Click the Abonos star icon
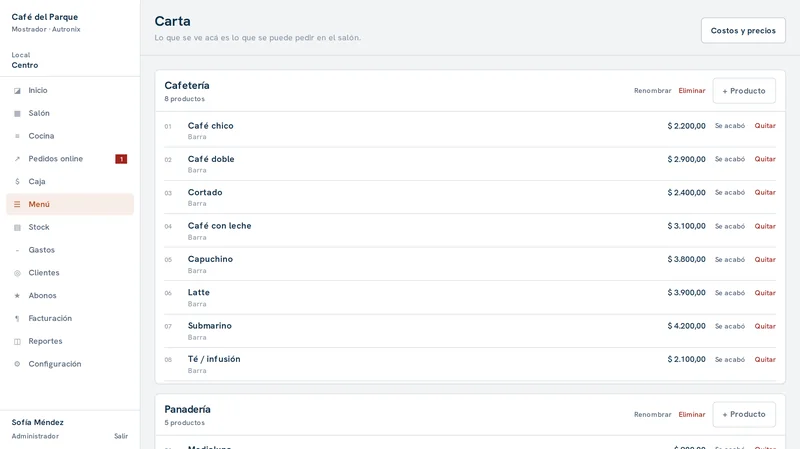Viewport: 800px width, 449px height. point(17,296)
